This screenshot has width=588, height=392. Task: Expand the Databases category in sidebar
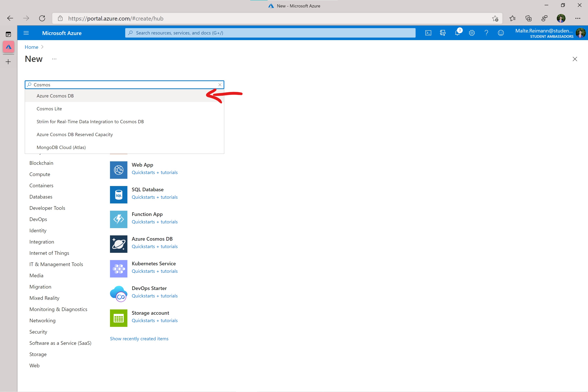pos(41,196)
